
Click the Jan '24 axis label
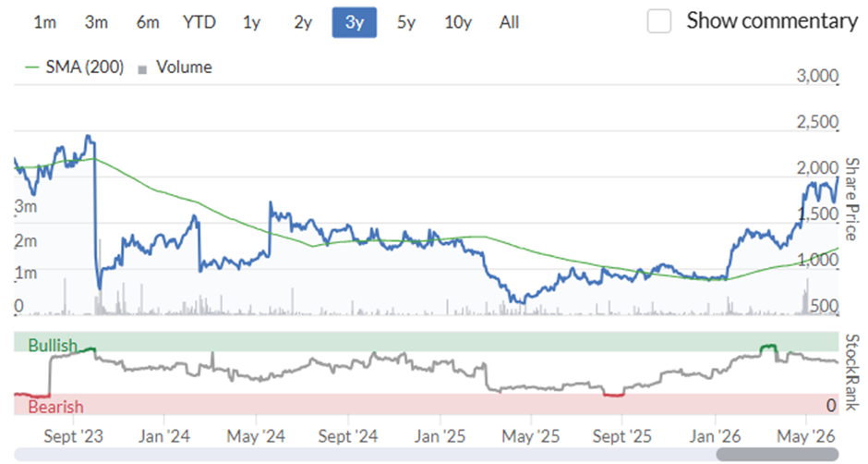tap(163, 436)
